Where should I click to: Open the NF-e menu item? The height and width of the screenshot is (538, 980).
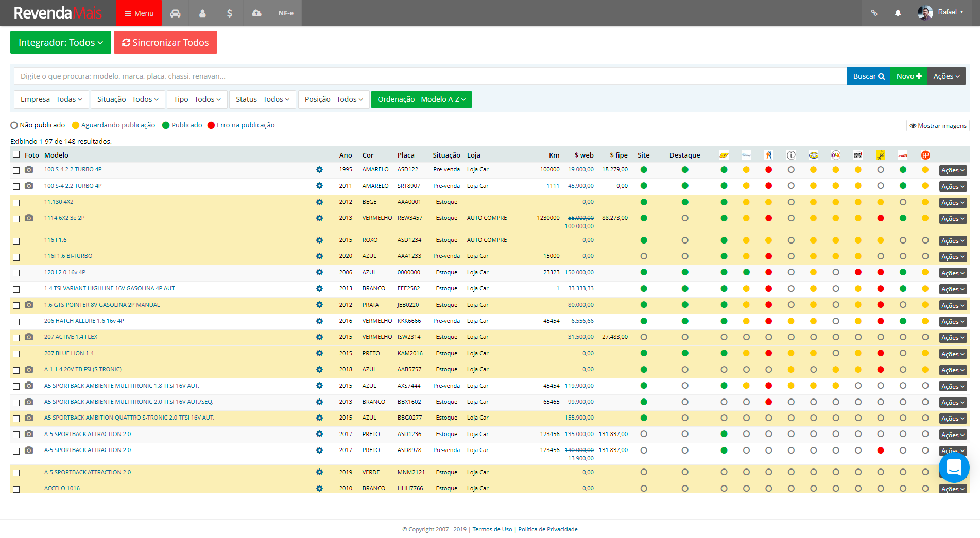tap(286, 13)
